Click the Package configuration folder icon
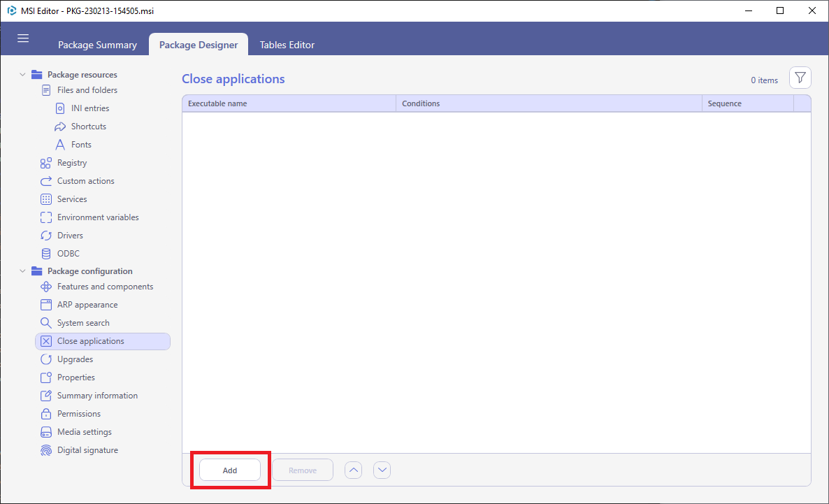The height and width of the screenshot is (504, 829). [36, 271]
